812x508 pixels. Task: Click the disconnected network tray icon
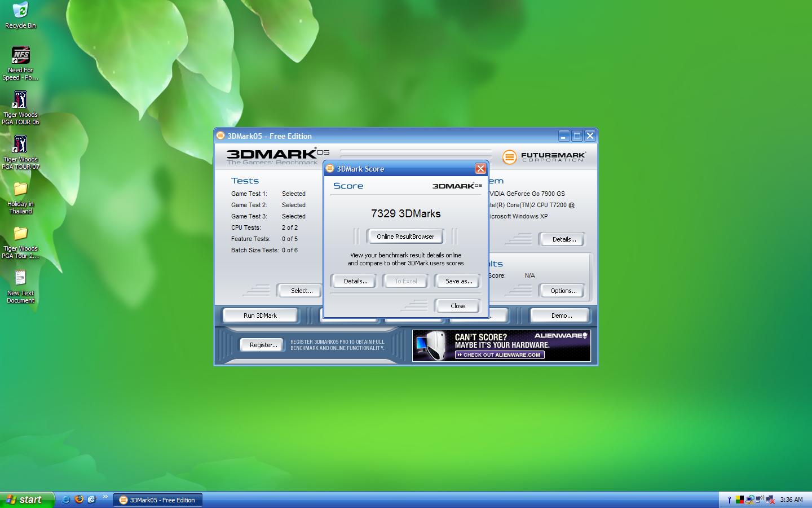click(770, 500)
